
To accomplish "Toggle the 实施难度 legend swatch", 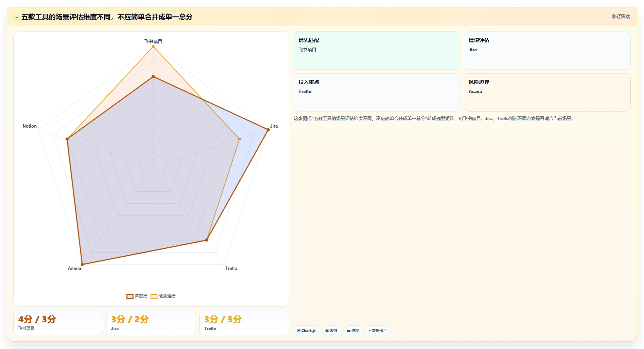I will pos(154,296).
